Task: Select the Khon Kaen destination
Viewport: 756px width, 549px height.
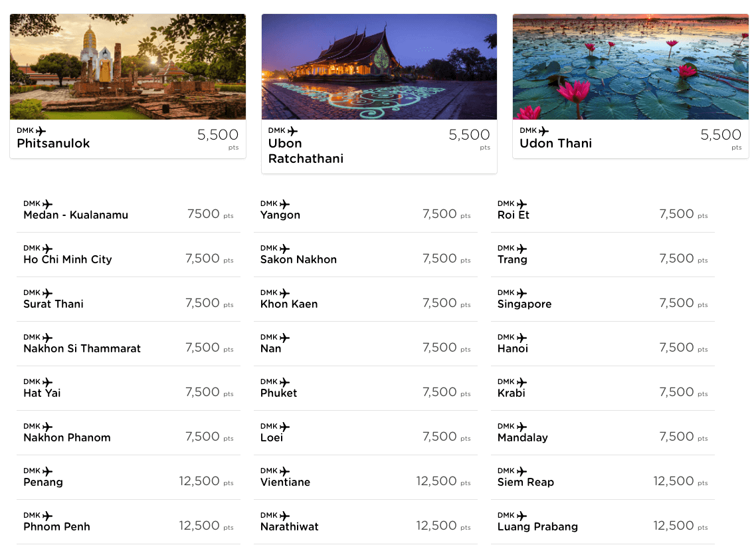Action: 365,300
